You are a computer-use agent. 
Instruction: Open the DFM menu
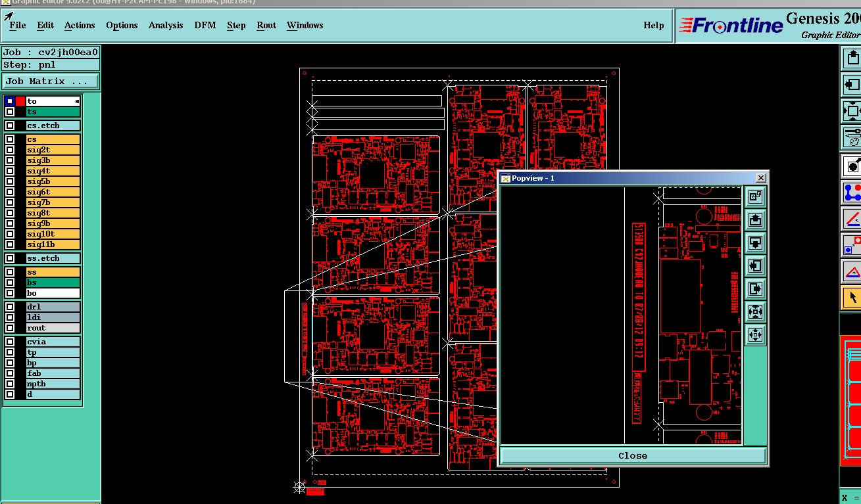pyautogui.click(x=205, y=25)
